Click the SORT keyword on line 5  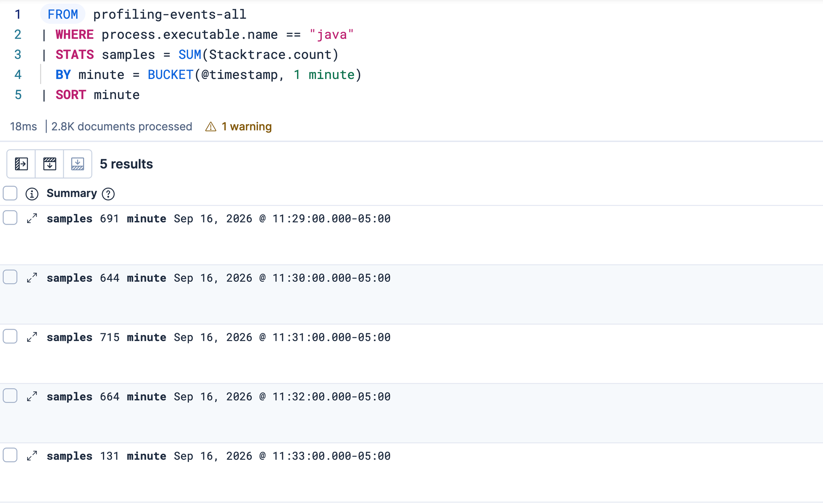(x=71, y=95)
